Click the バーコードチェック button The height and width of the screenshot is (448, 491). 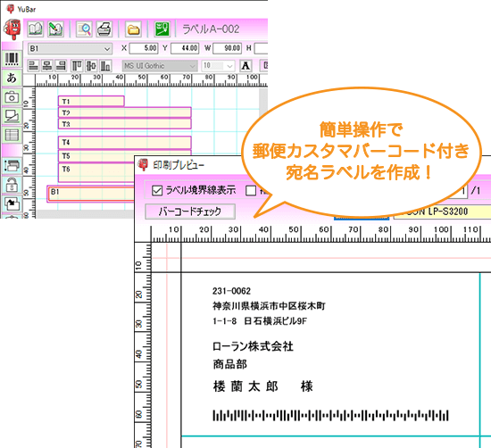tap(190, 212)
